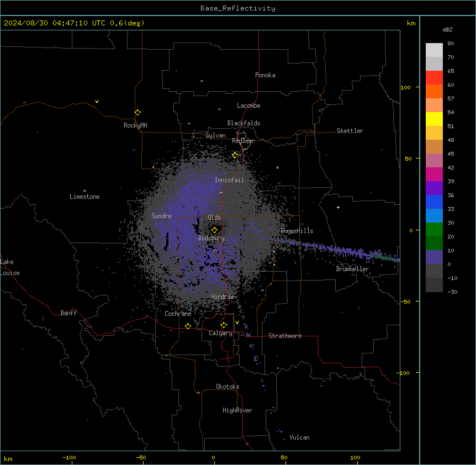The width and height of the screenshot is (476, 465).
Task: Click the Airdrie city label
Action: click(223, 297)
